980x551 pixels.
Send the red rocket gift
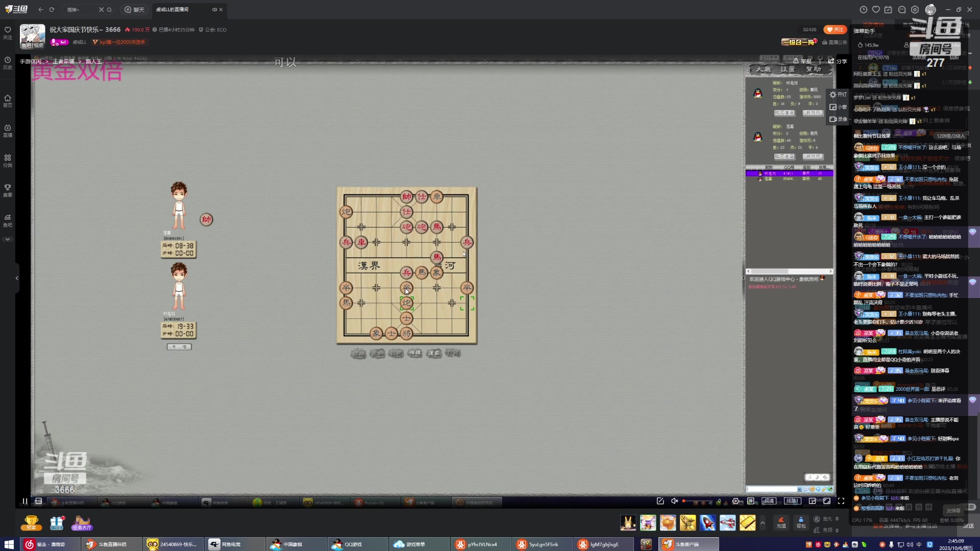[708, 522]
